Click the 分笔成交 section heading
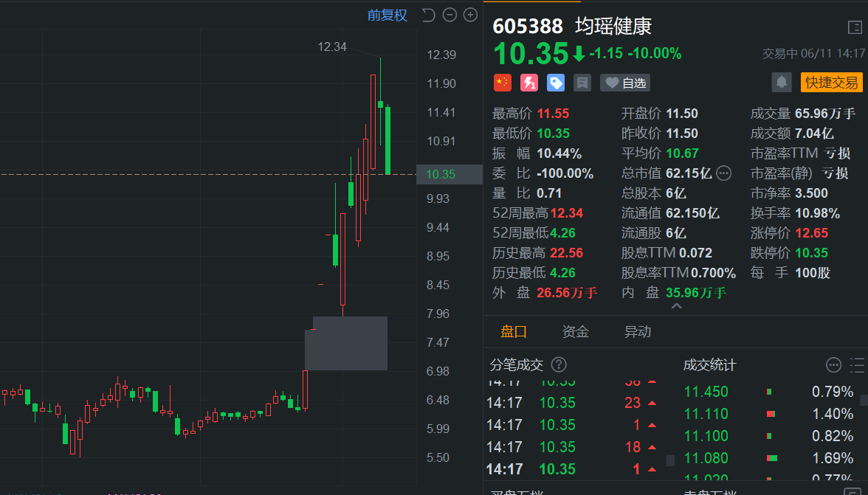 tap(517, 365)
